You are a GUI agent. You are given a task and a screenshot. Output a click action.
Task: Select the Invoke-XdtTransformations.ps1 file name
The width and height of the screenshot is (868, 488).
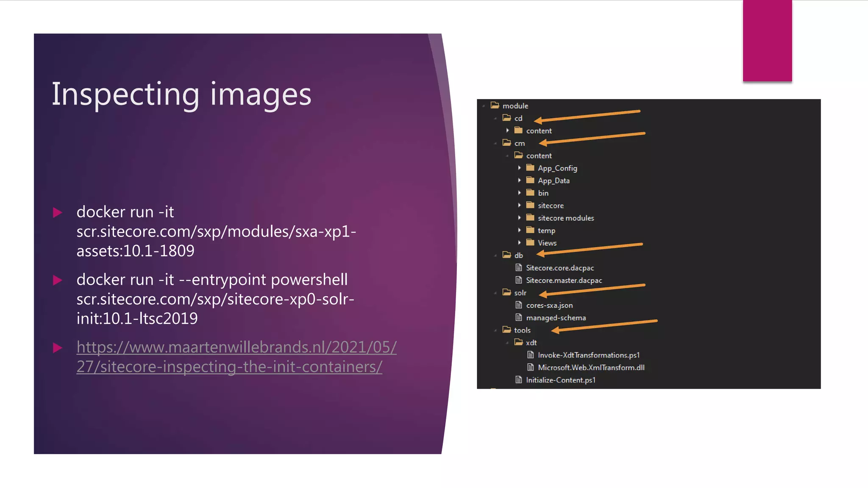click(x=589, y=355)
